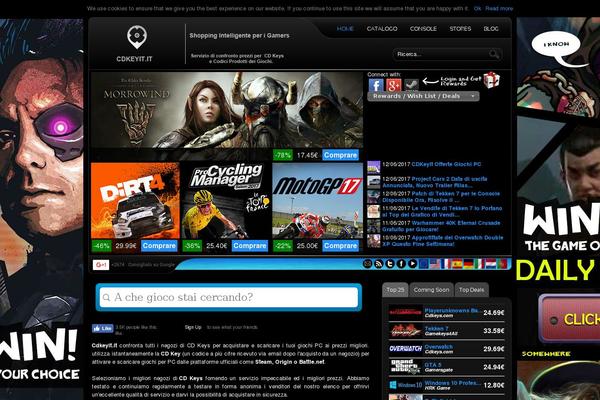This screenshot has width=600, height=400.
Task: Open the CATALOGO menu item
Action: [382, 29]
